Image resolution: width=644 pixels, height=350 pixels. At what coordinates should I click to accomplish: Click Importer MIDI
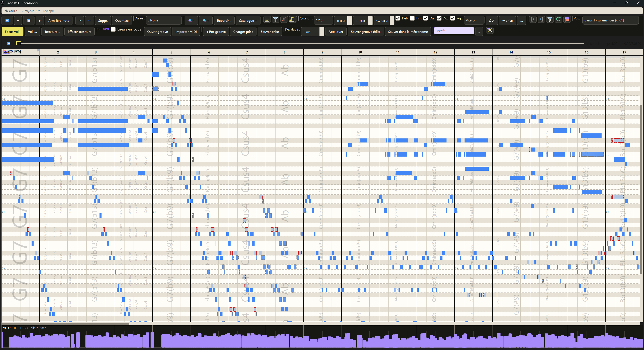pyautogui.click(x=186, y=32)
